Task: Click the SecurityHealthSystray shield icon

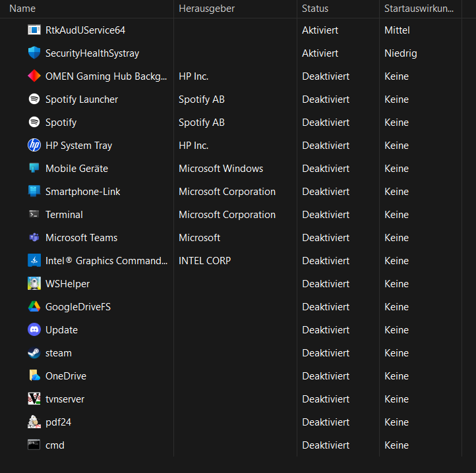Action: click(34, 53)
